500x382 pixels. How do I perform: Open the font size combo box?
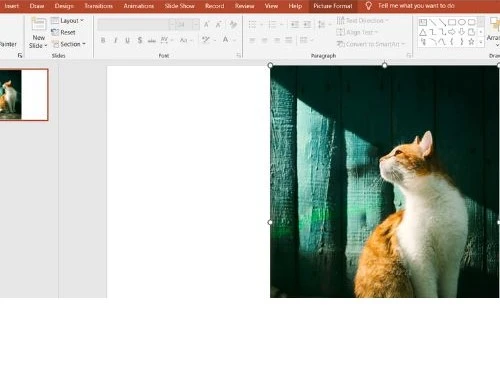tap(187, 24)
